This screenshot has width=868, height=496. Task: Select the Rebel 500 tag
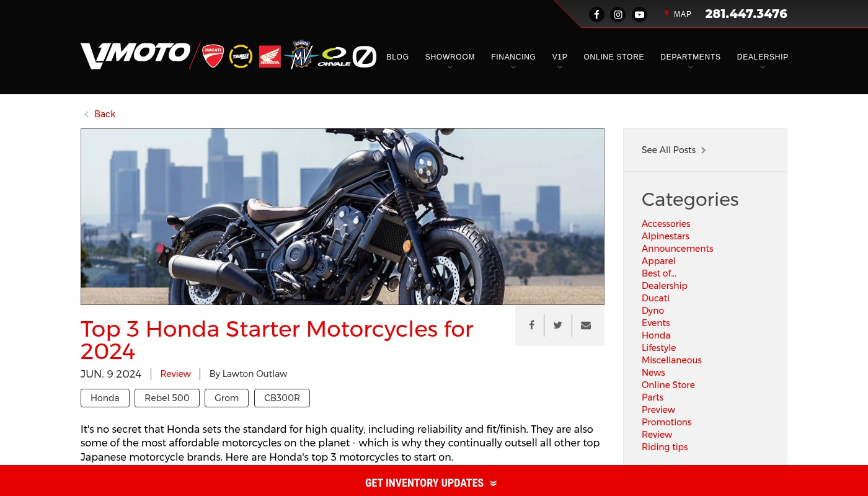pos(167,398)
